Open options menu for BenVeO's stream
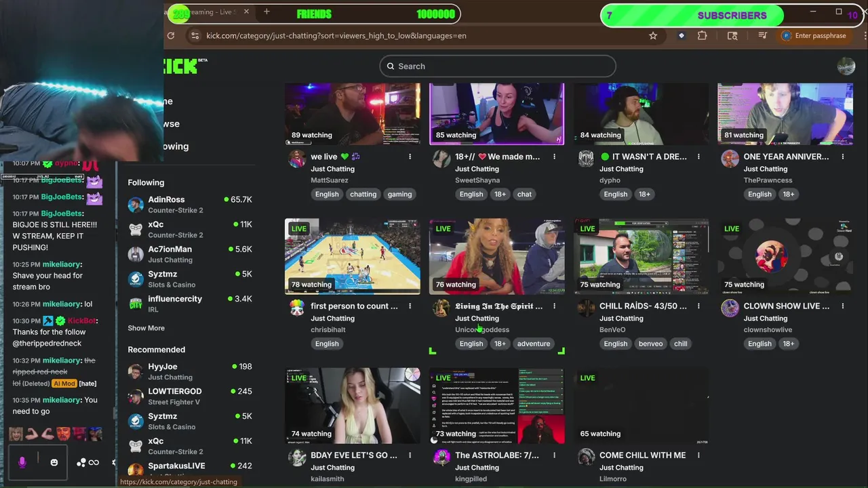This screenshot has width=868, height=488. click(x=698, y=306)
